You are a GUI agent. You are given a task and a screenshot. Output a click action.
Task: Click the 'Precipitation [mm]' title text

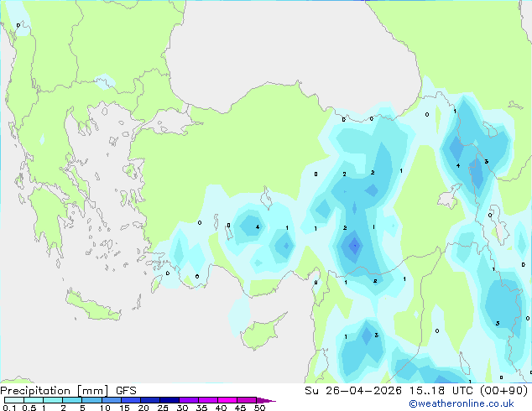click(55, 391)
